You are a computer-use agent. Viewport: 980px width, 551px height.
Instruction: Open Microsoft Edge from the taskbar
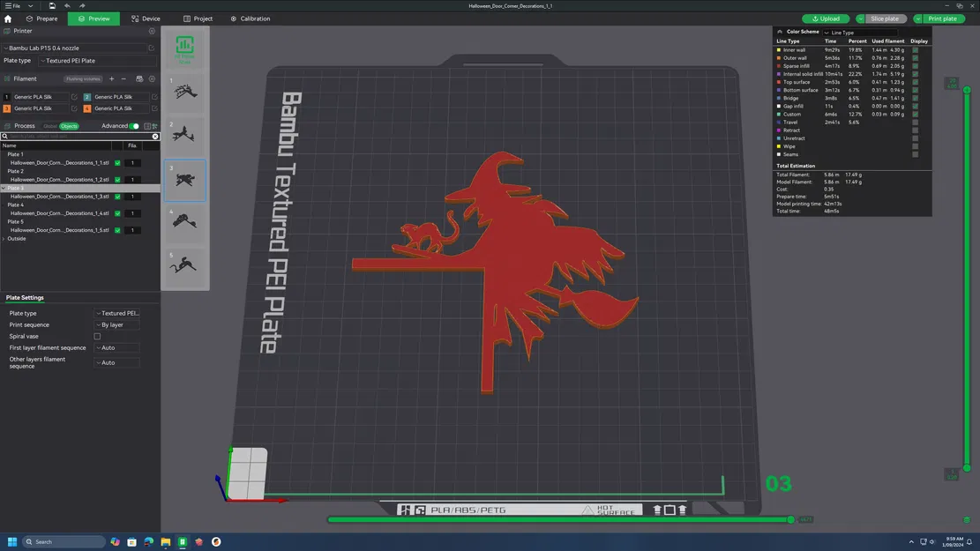pyautogui.click(x=149, y=541)
